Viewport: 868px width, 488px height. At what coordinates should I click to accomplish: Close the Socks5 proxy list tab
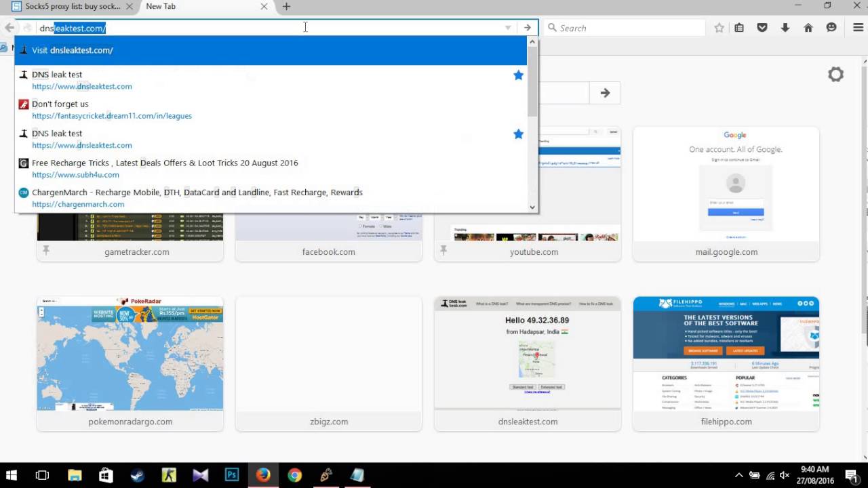pyautogui.click(x=130, y=6)
